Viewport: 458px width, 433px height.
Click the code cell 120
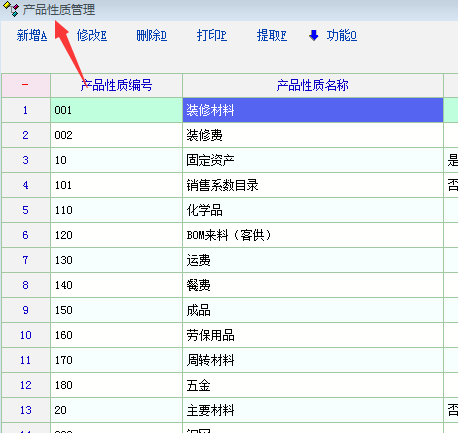pyautogui.click(x=116, y=235)
